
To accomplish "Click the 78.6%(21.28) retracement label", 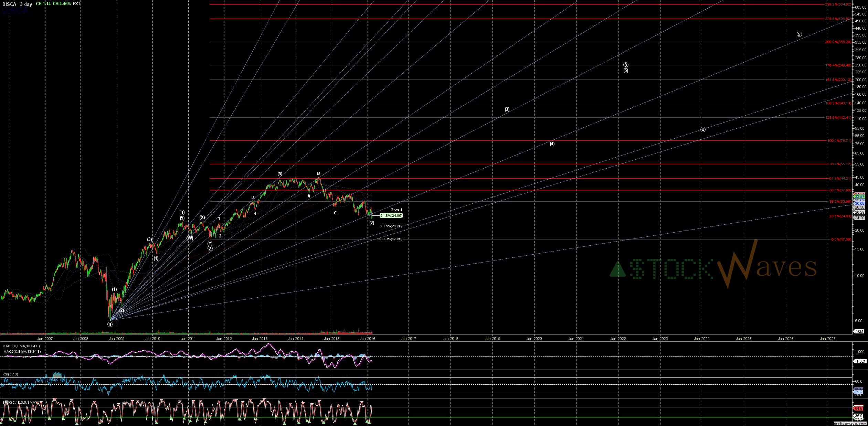I will [391, 226].
